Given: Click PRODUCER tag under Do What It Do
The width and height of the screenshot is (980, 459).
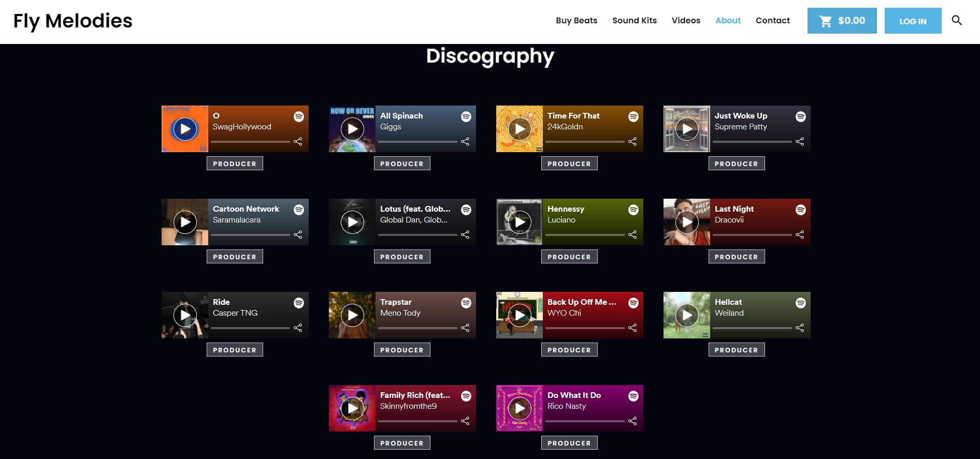Looking at the screenshot, I should point(569,443).
